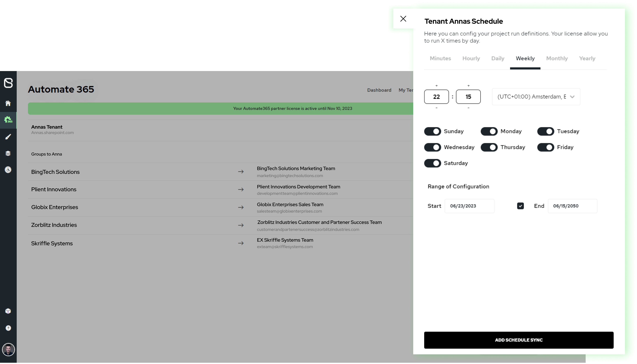Image resolution: width=637 pixels, height=364 pixels.
Task: Click the minutes field showing 15
Action: click(x=469, y=97)
